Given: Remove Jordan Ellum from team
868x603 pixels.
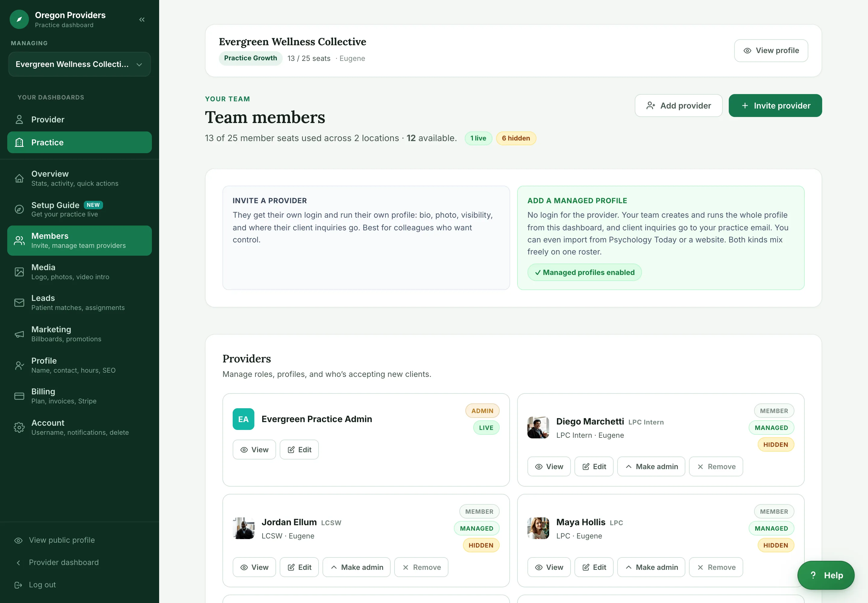Looking at the screenshot, I should coord(422,567).
